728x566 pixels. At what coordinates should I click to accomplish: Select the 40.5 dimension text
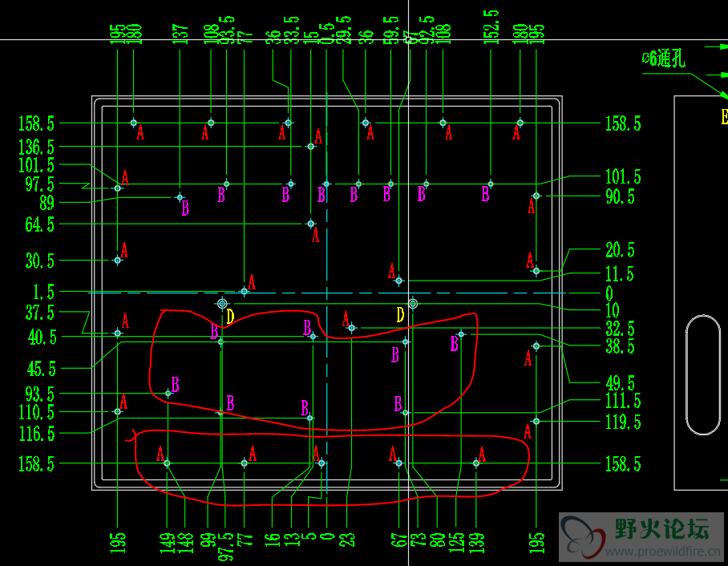click(x=42, y=337)
